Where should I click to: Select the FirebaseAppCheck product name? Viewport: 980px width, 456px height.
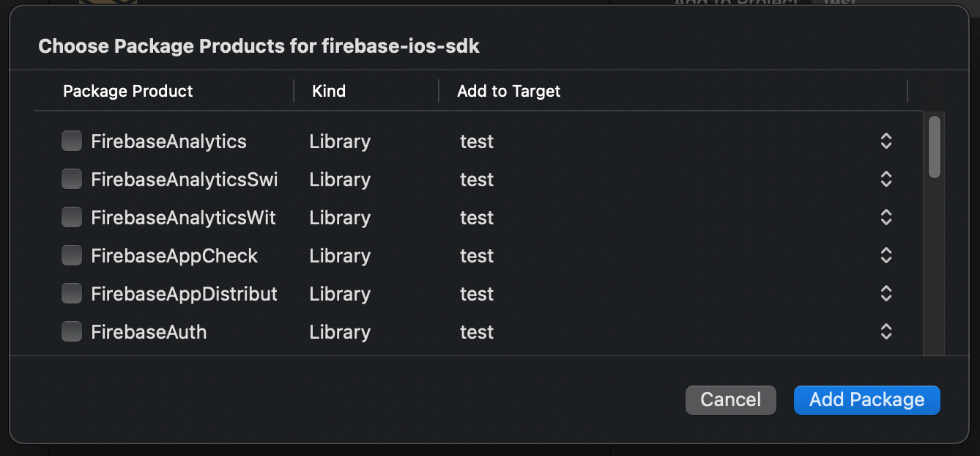[174, 256]
